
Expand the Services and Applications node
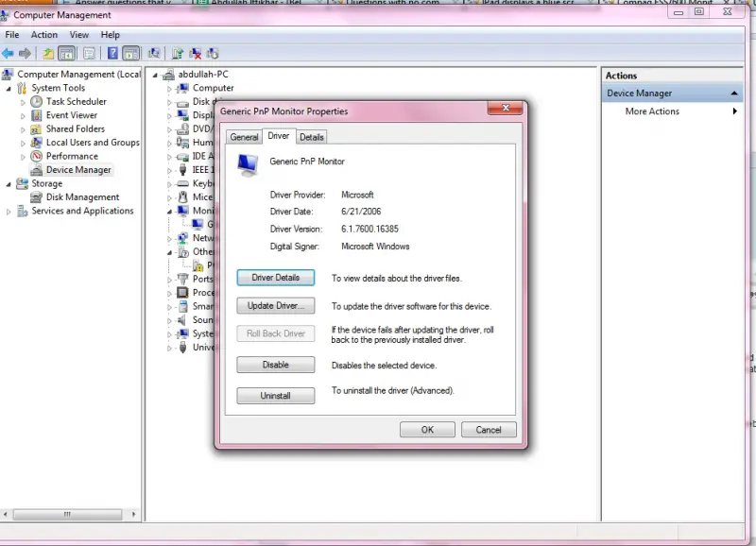point(9,212)
